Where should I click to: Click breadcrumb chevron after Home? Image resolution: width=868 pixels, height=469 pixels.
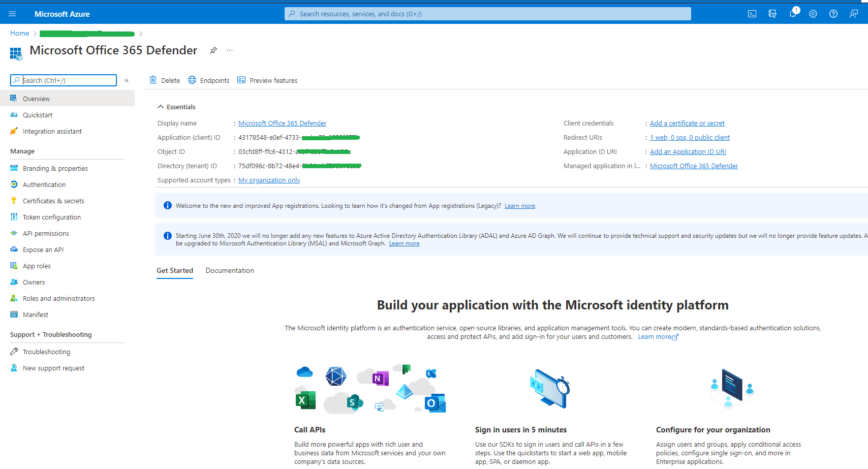[35, 34]
